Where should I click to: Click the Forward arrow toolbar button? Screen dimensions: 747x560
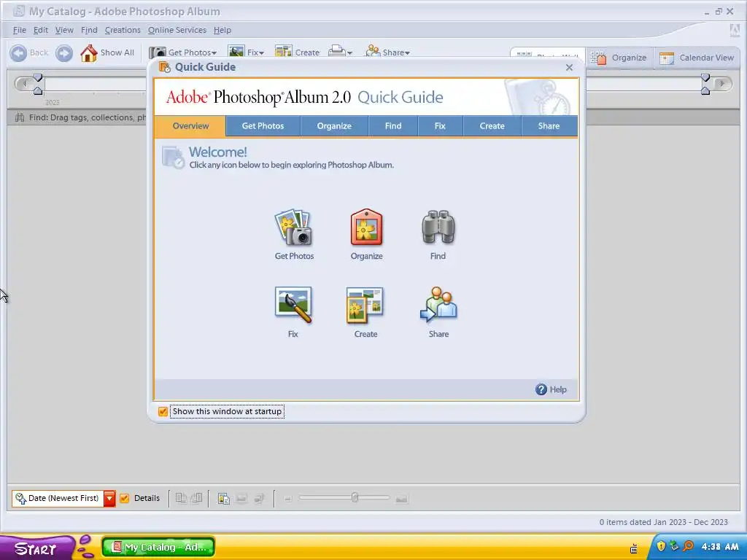pyautogui.click(x=64, y=52)
